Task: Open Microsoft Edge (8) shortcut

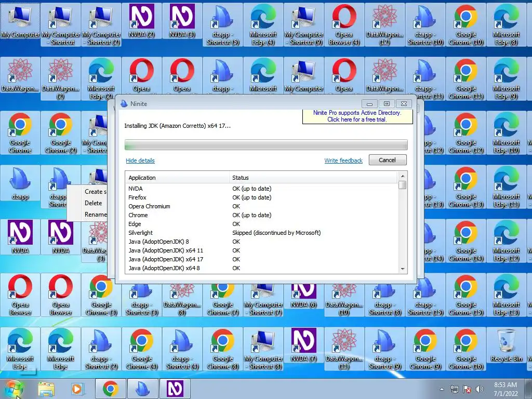Action: point(506,25)
